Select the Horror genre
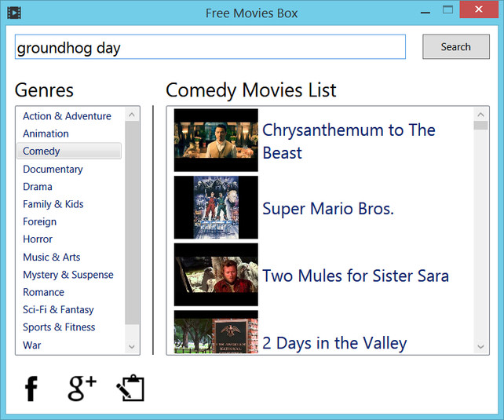This screenshot has height=420, width=504. pyautogui.click(x=37, y=239)
